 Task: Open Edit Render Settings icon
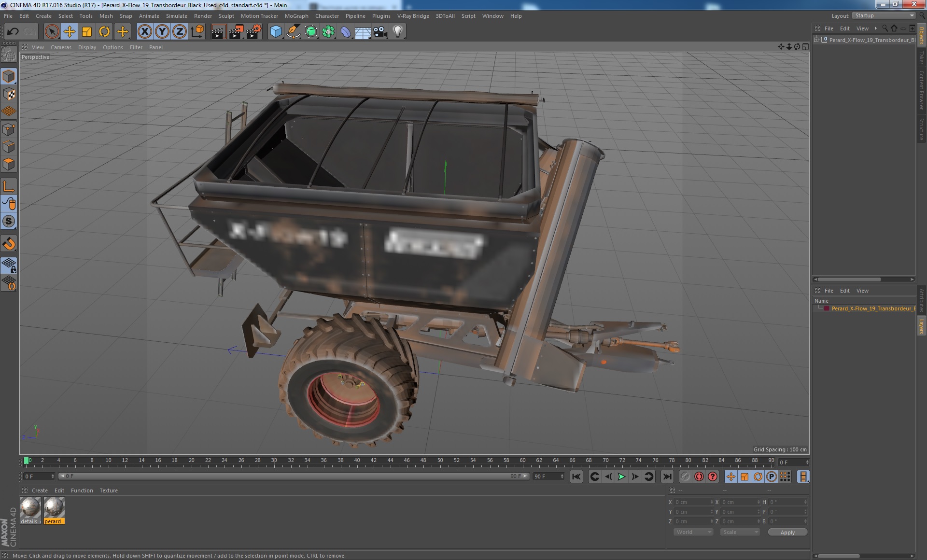click(254, 32)
